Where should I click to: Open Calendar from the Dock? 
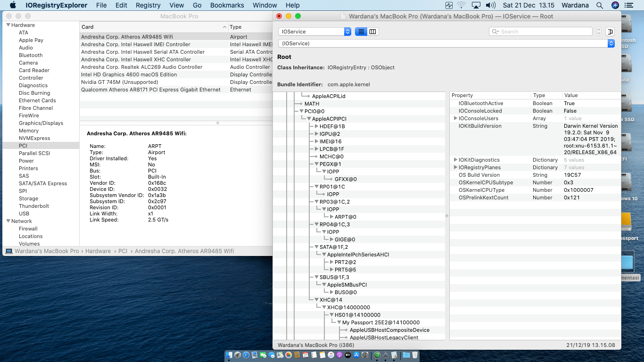305,355
